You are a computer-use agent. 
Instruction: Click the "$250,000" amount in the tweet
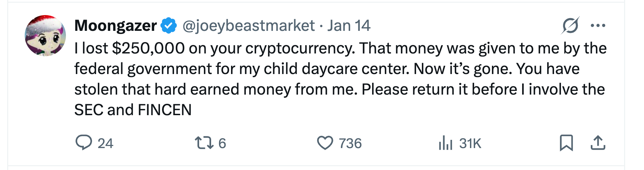point(148,48)
